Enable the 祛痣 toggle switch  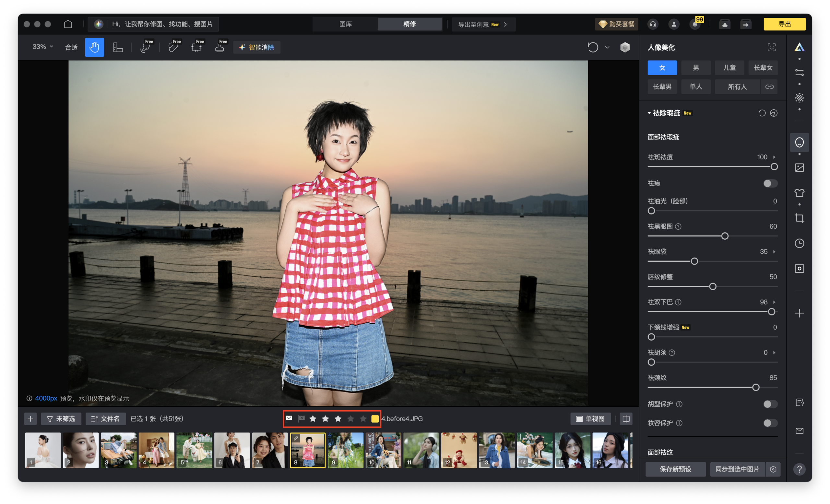(x=770, y=183)
